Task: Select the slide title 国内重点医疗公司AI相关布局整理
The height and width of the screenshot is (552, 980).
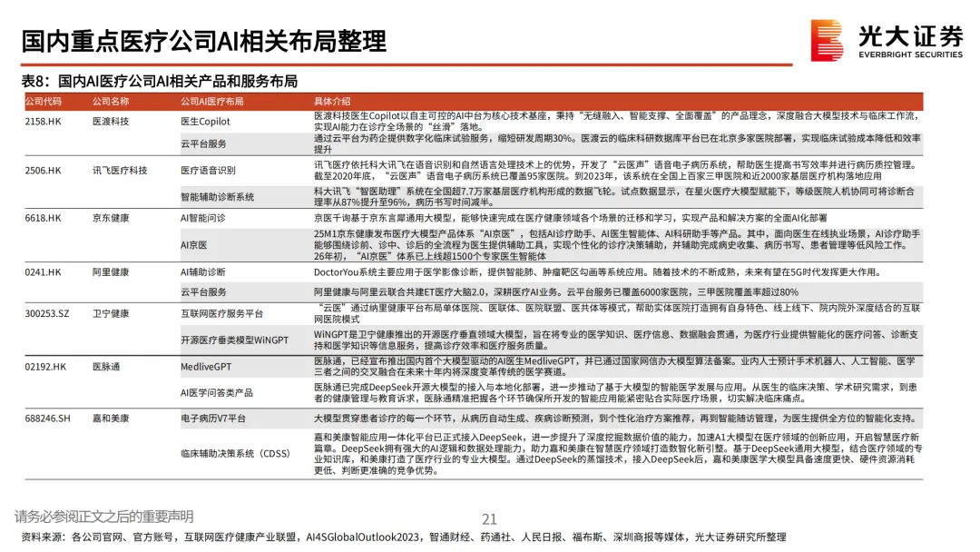Action: tap(204, 41)
